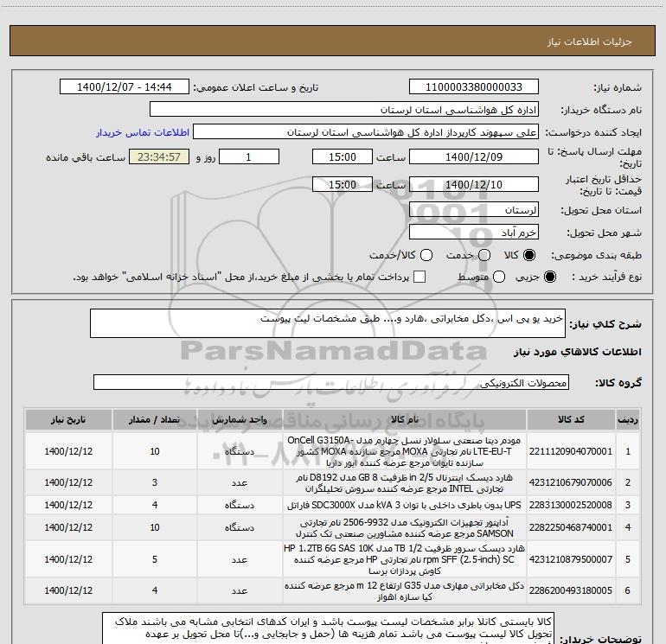This screenshot has width=666, height=644.
Task: Click quantity 5 in the HP disk row
Action: (x=155, y=559)
